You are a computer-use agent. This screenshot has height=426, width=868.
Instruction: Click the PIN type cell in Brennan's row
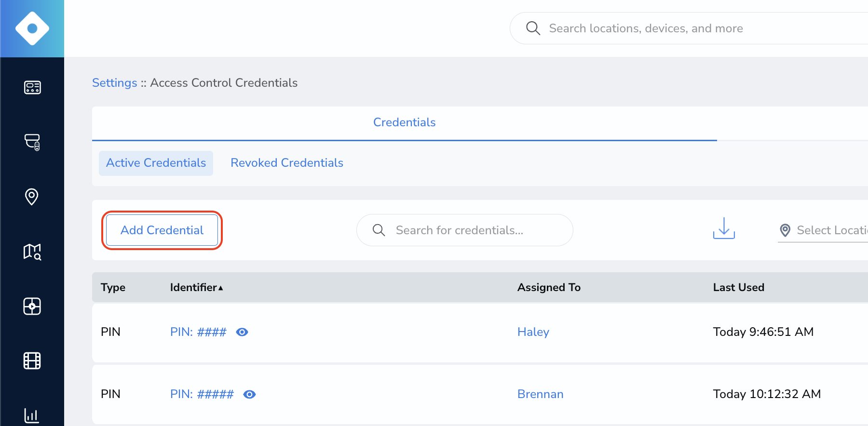[x=110, y=394]
